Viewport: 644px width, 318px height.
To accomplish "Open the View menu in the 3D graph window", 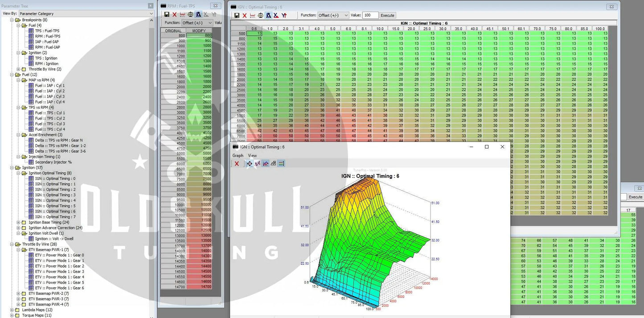I will [x=252, y=156].
